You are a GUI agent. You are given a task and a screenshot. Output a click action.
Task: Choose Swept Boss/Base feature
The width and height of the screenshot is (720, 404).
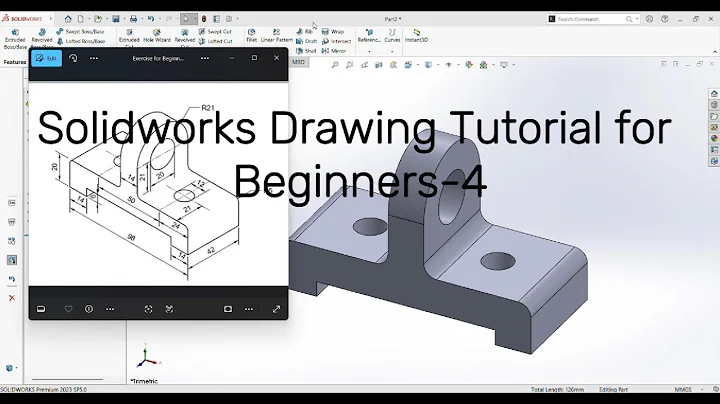click(80, 32)
